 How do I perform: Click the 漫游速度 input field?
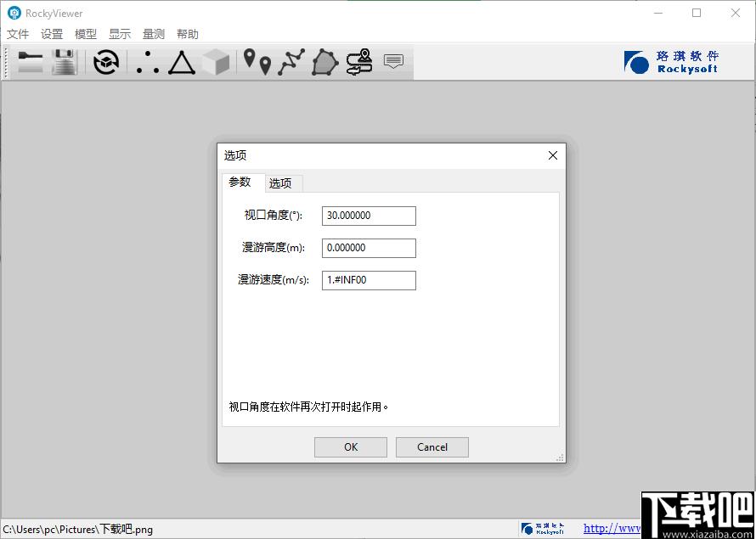coord(369,280)
